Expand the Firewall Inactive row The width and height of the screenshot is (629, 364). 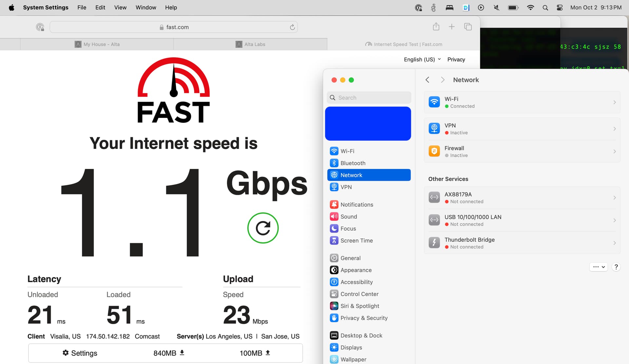pos(522,151)
